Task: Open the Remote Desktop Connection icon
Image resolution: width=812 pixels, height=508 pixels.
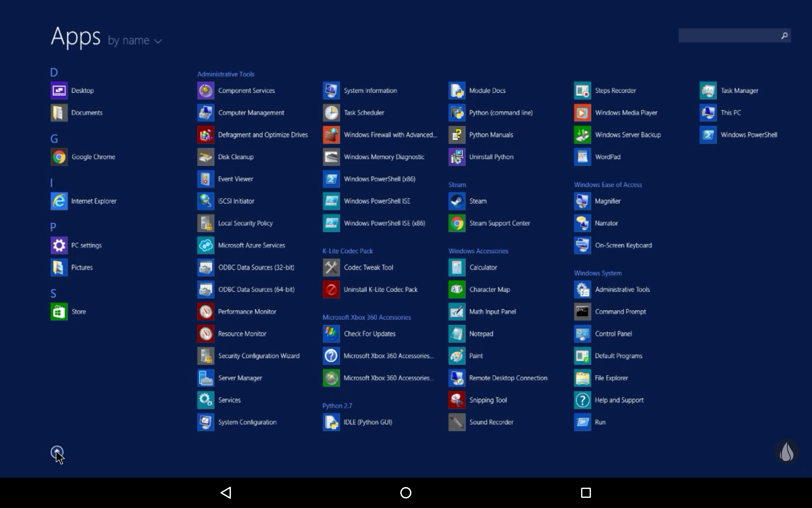Action: pyautogui.click(x=457, y=378)
